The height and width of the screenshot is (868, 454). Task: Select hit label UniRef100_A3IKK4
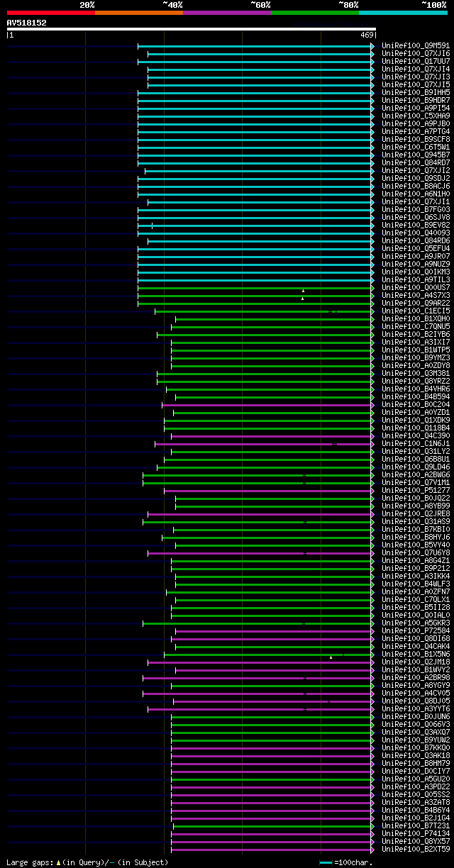416,577
